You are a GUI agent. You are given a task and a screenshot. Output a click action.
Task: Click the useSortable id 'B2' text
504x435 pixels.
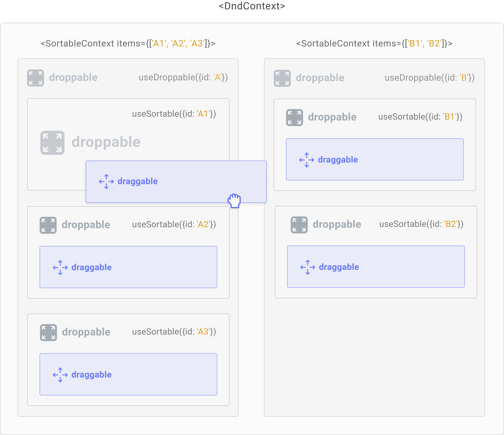coord(421,224)
